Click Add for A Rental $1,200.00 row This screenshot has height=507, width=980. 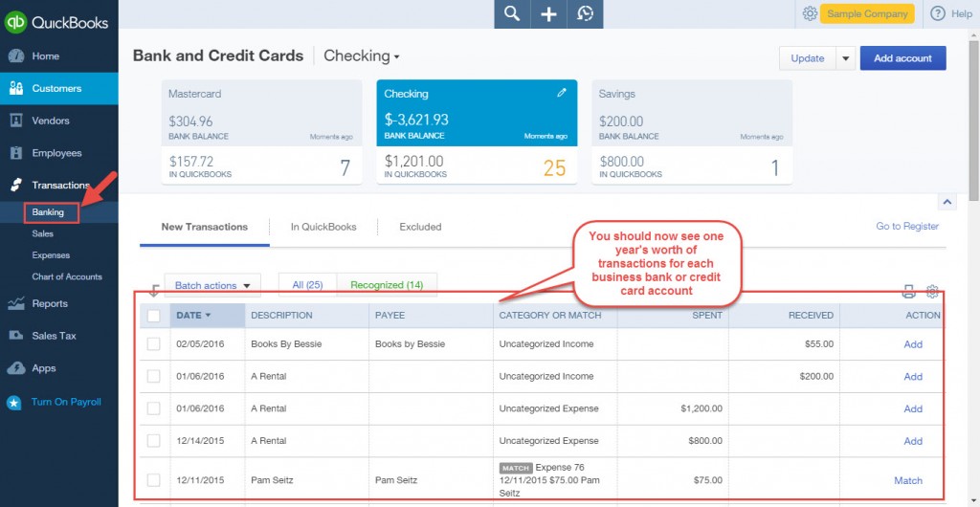point(912,408)
